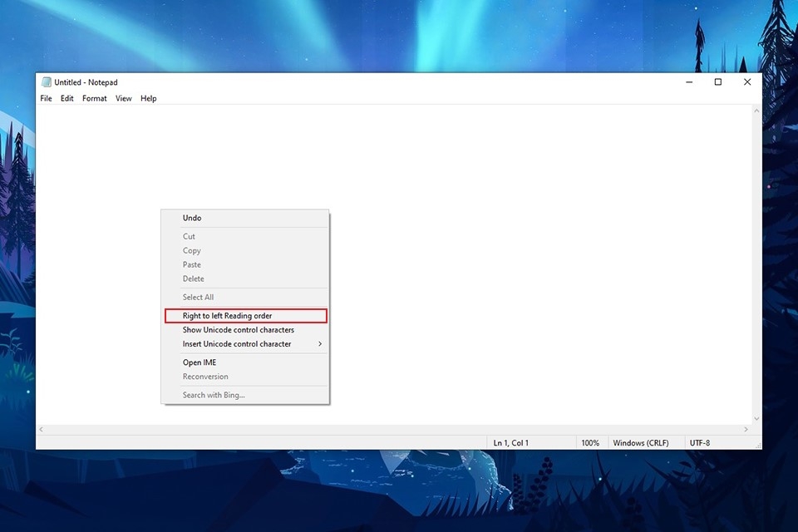The image size is (798, 532).
Task: Open the File menu
Action: point(46,98)
